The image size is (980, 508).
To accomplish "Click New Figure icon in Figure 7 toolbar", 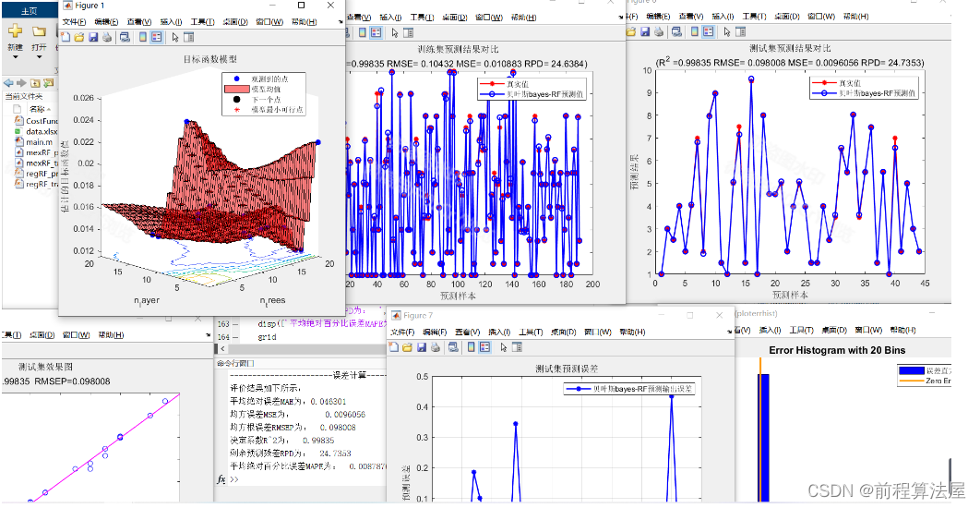I will point(394,347).
